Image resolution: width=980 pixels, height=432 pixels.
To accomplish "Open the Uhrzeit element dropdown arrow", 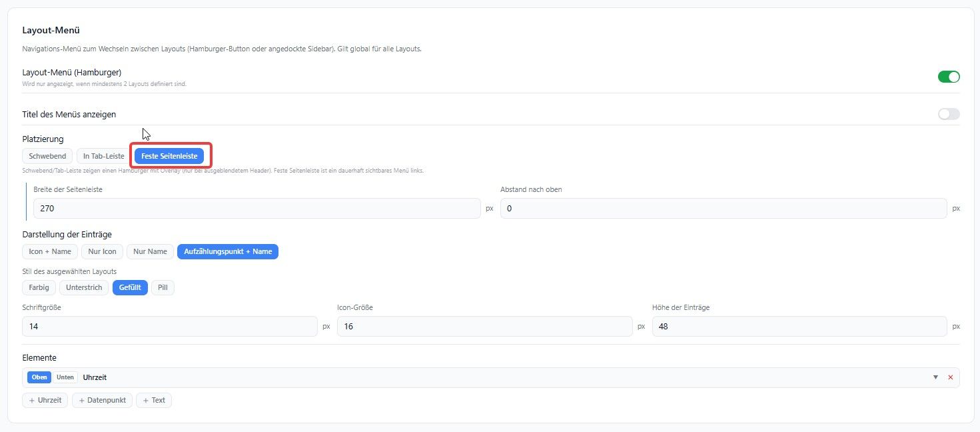I will [935, 377].
